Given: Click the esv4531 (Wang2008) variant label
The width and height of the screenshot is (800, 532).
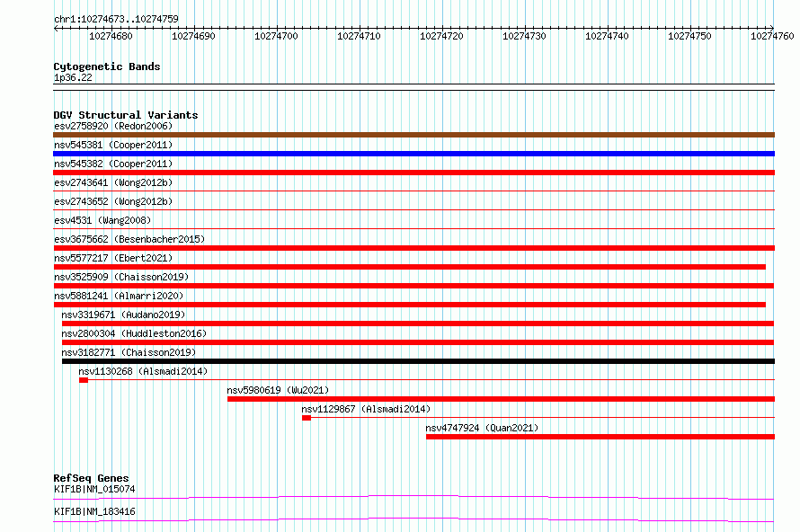Looking at the screenshot, I should 102,220.
